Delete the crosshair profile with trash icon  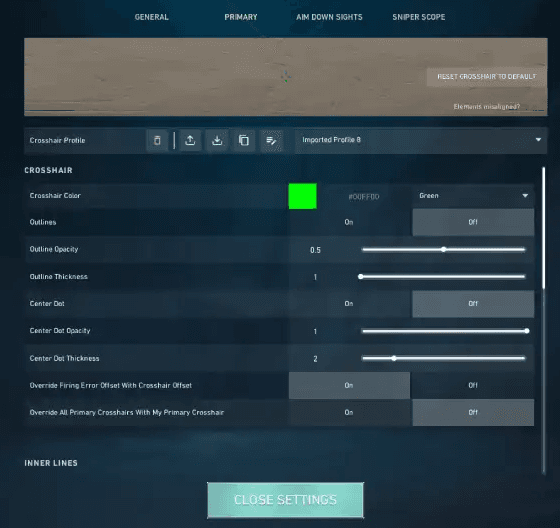(x=157, y=140)
